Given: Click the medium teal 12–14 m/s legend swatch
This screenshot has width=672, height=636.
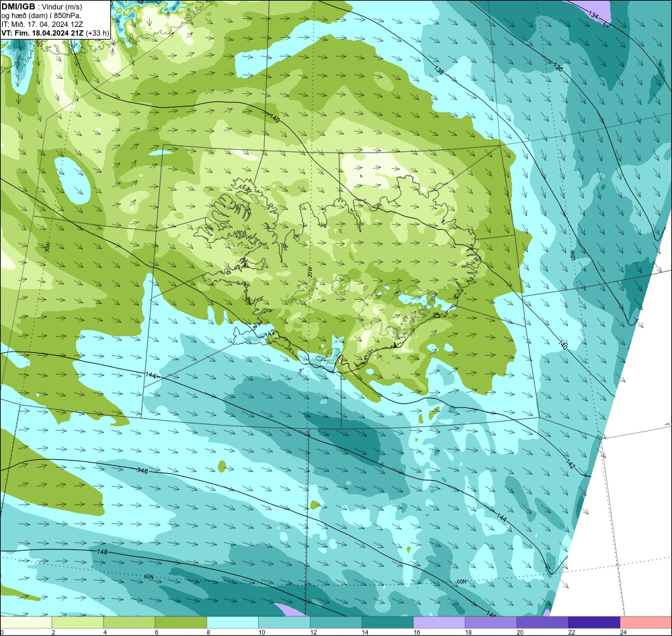Looking at the screenshot, I should (x=336, y=622).
